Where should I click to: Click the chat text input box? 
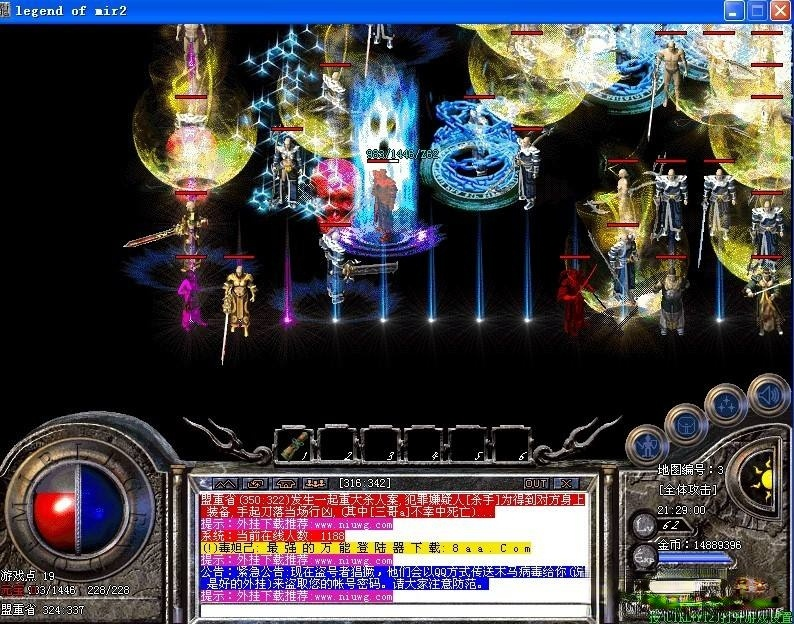[x=395, y=610]
